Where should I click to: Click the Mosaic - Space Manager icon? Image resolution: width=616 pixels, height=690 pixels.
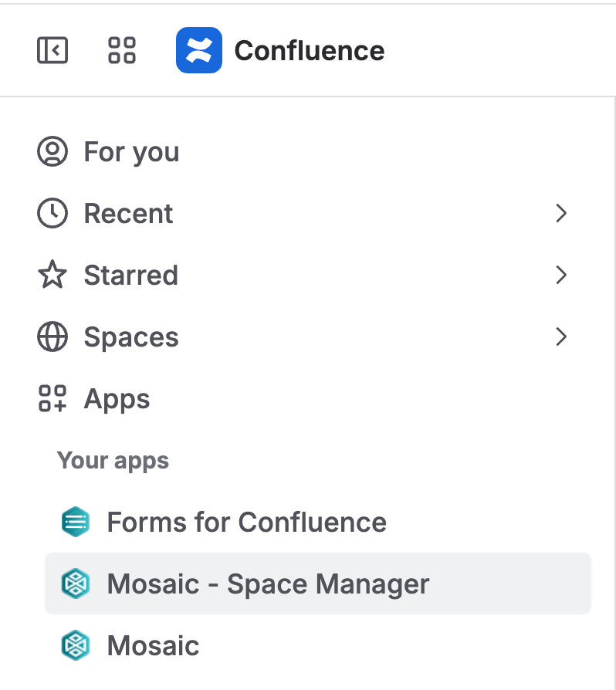click(76, 583)
